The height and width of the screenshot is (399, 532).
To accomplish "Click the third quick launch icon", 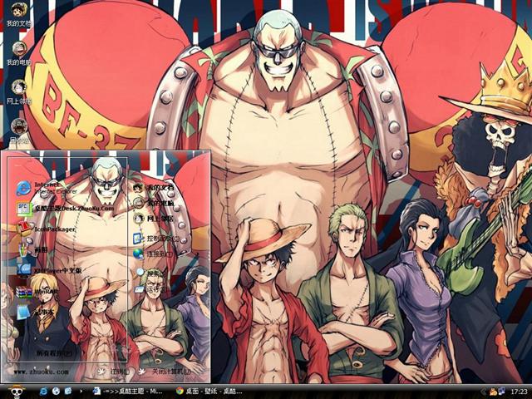I will pos(68,392).
